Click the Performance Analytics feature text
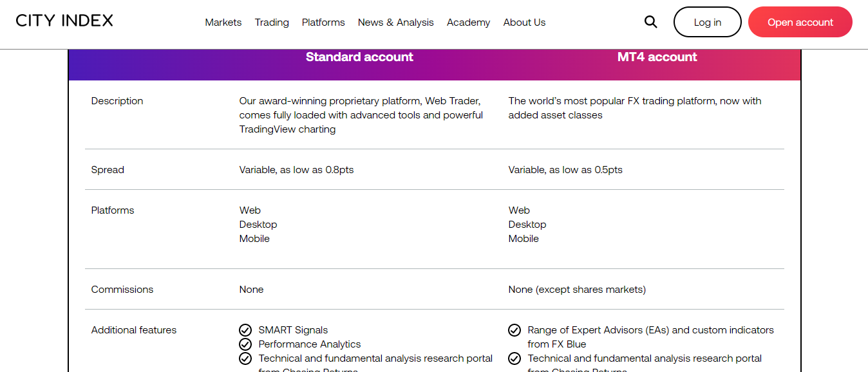Viewport: 868px width, 372px height. pyautogui.click(x=310, y=344)
